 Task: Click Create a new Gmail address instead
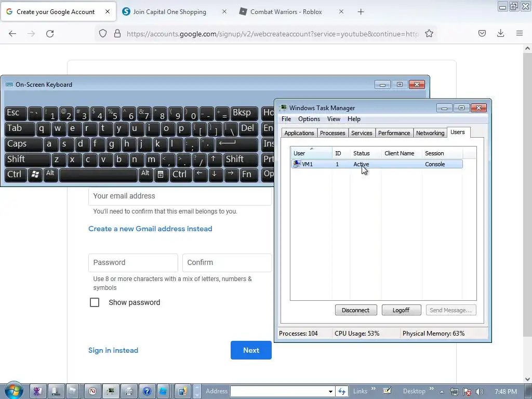(150, 229)
